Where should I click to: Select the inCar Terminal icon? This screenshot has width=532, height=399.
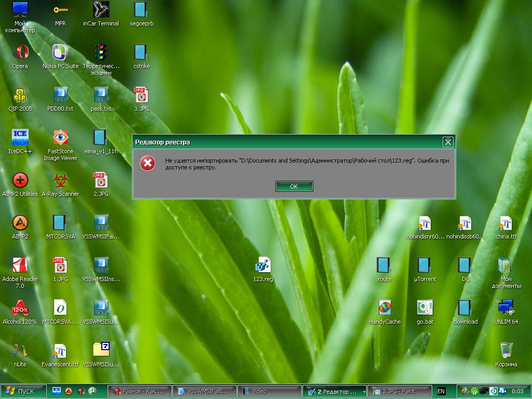coord(101,14)
